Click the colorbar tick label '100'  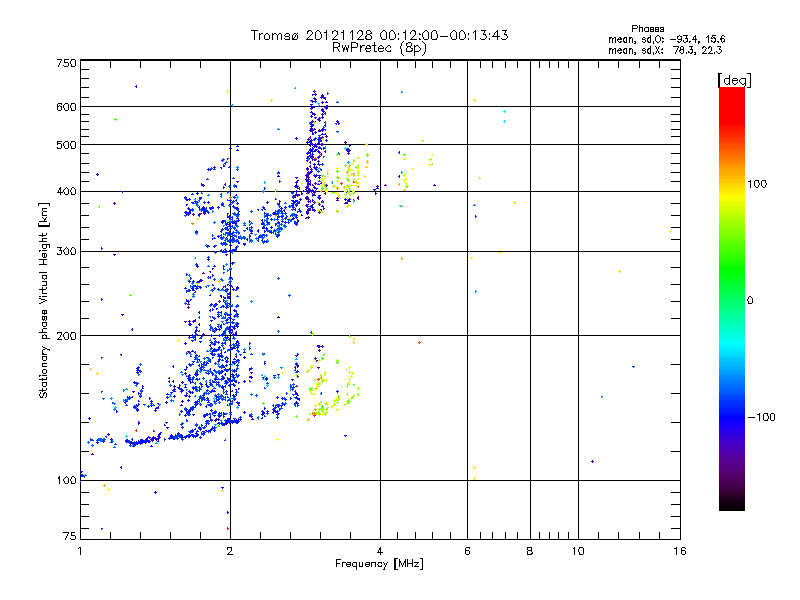[757, 184]
